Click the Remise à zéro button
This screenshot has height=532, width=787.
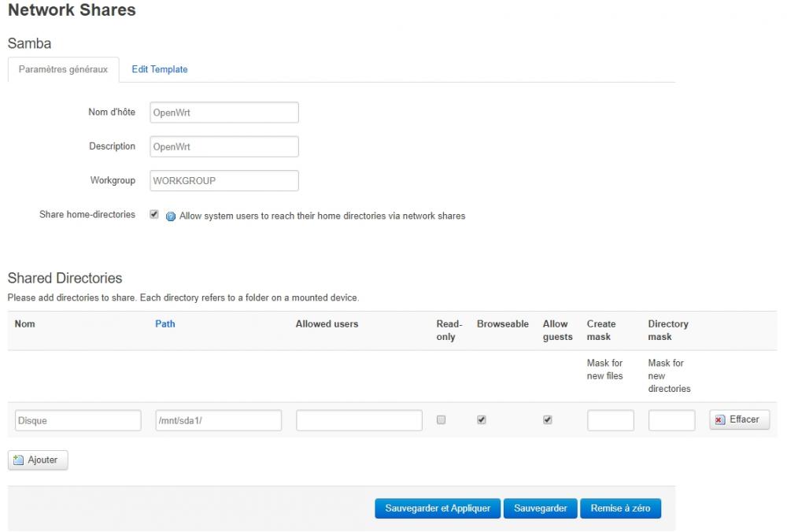click(620, 508)
